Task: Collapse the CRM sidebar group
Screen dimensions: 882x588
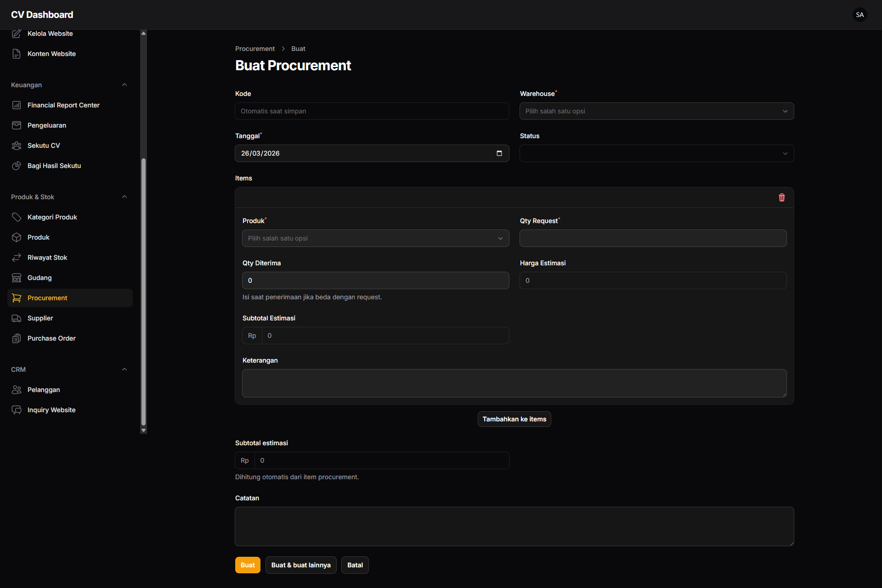Action: pyautogui.click(x=124, y=370)
